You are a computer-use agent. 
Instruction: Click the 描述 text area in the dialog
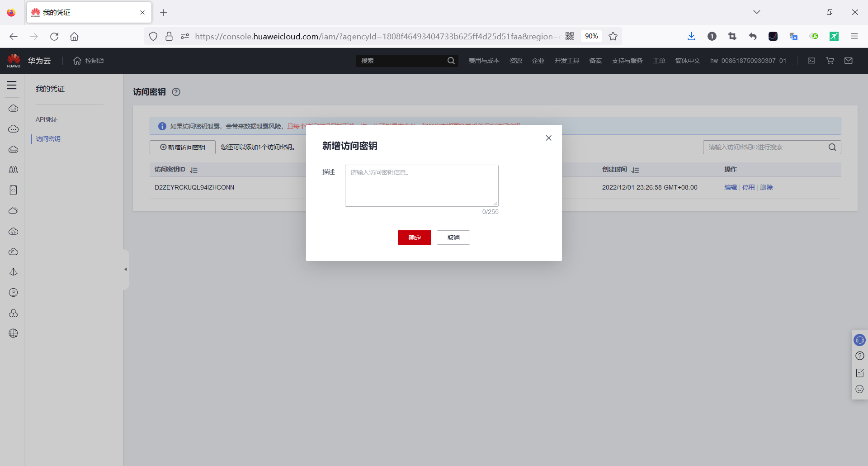click(x=421, y=185)
